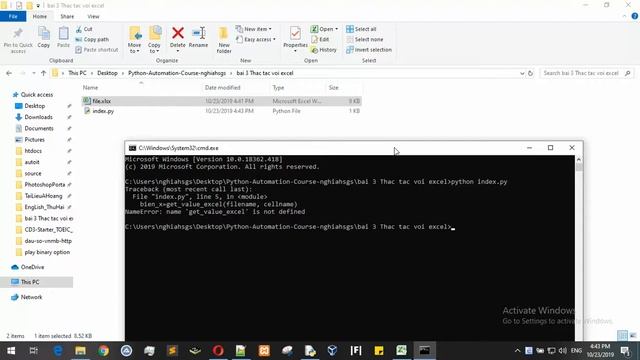Select the file.xlsx file

[x=222, y=101]
